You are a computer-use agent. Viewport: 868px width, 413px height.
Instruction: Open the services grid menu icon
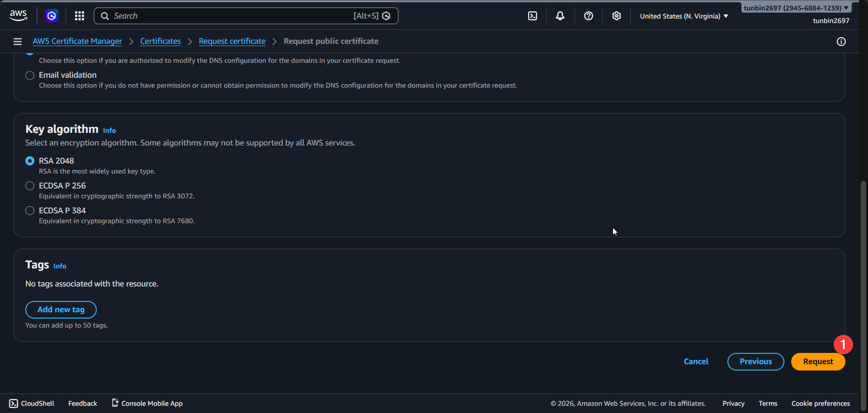[x=80, y=16]
